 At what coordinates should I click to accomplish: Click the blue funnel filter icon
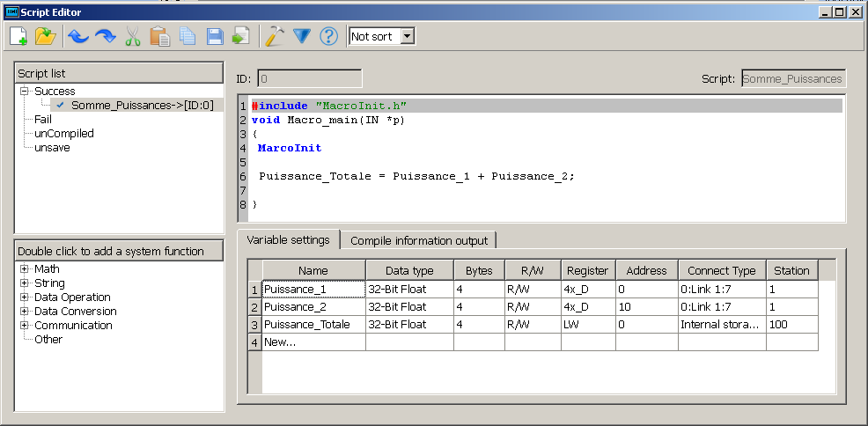[302, 36]
